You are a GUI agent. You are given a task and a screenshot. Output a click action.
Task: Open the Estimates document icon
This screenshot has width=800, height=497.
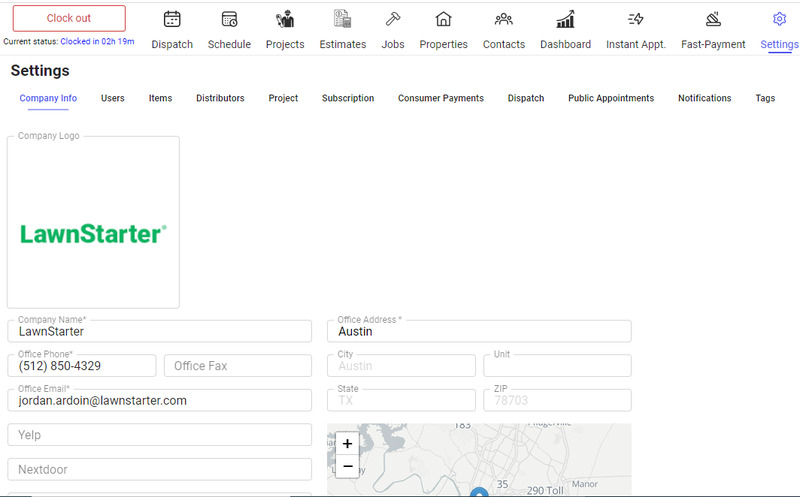click(342, 19)
